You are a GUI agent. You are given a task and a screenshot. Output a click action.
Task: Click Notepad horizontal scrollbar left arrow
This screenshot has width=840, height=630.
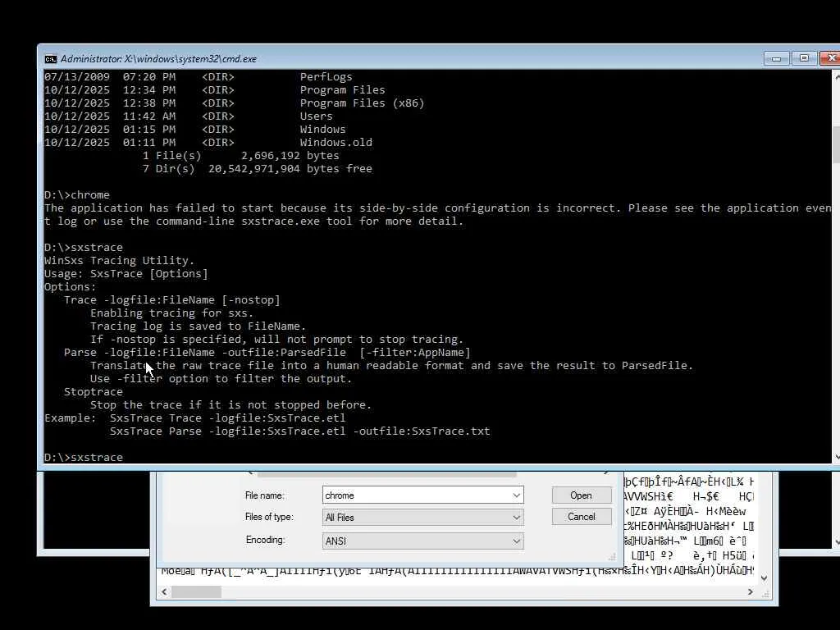tap(164, 592)
